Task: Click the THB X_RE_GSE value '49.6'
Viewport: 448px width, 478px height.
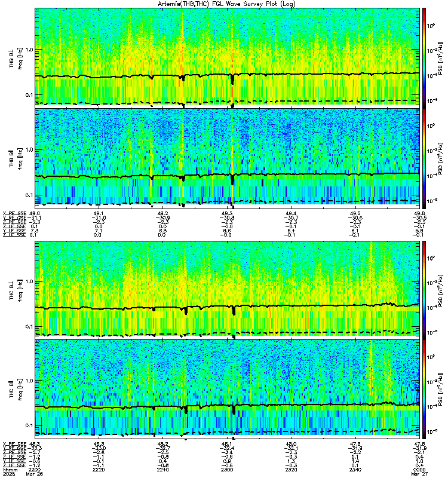Action: coord(420,213)
